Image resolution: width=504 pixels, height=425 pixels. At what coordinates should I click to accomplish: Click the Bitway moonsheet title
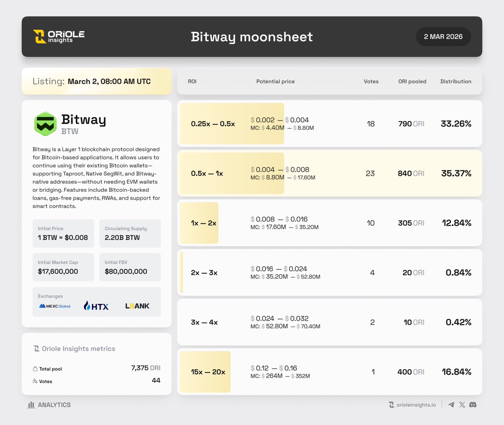point(252,37)
